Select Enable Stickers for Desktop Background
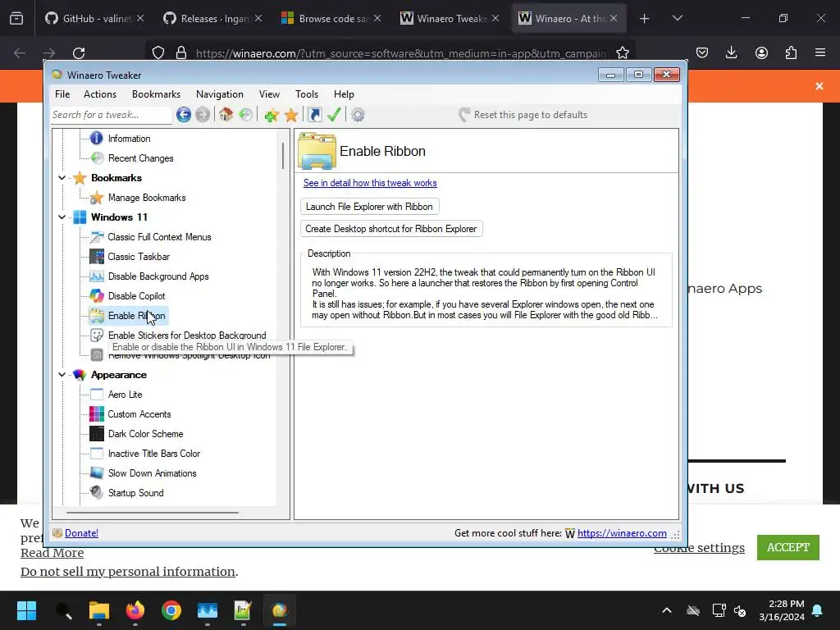This screenshot has height=630, width=840. pos(187,336)
